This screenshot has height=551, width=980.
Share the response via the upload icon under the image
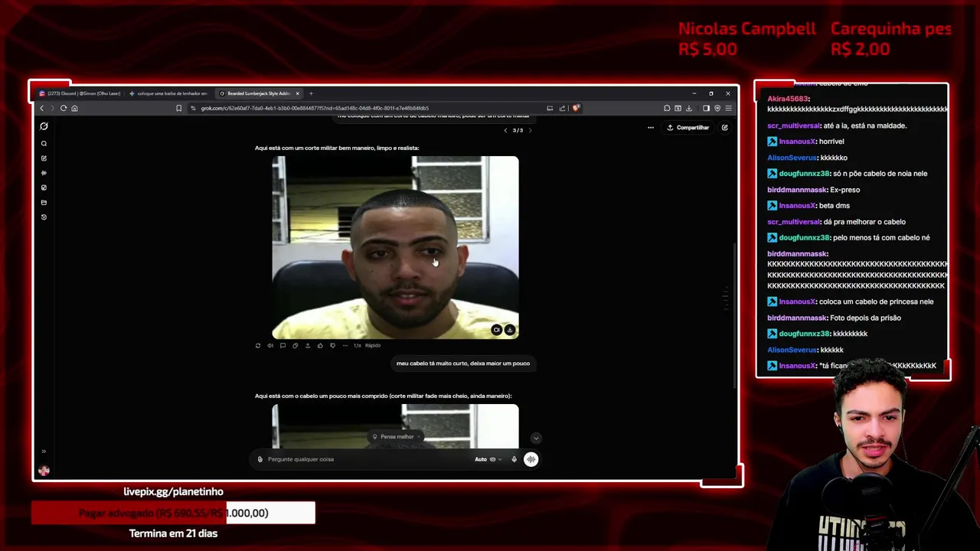tap(308, 345)
